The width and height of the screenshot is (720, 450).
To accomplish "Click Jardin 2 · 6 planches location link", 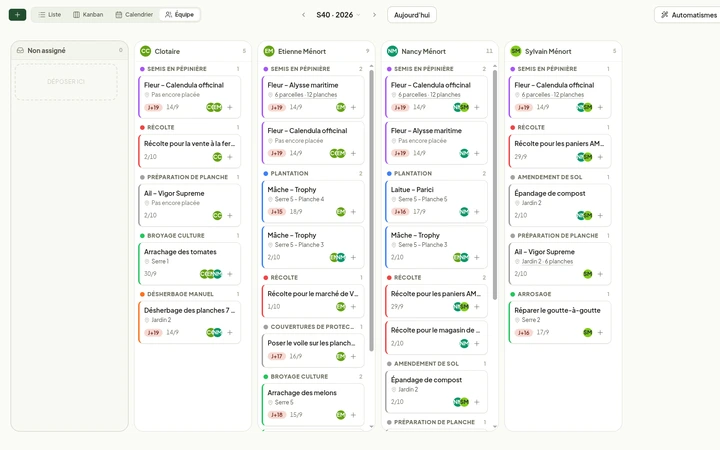I will (x=547, y=261).
